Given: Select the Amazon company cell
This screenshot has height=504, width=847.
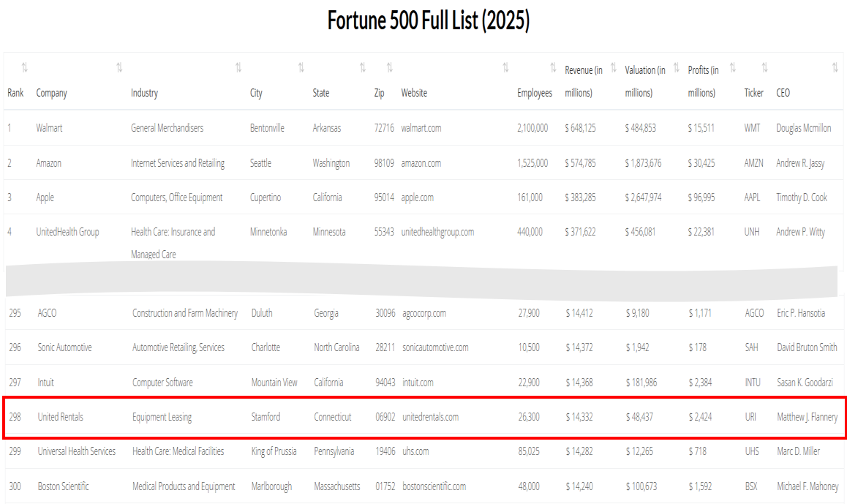Looking at the screenshot, I should point(48,163).
